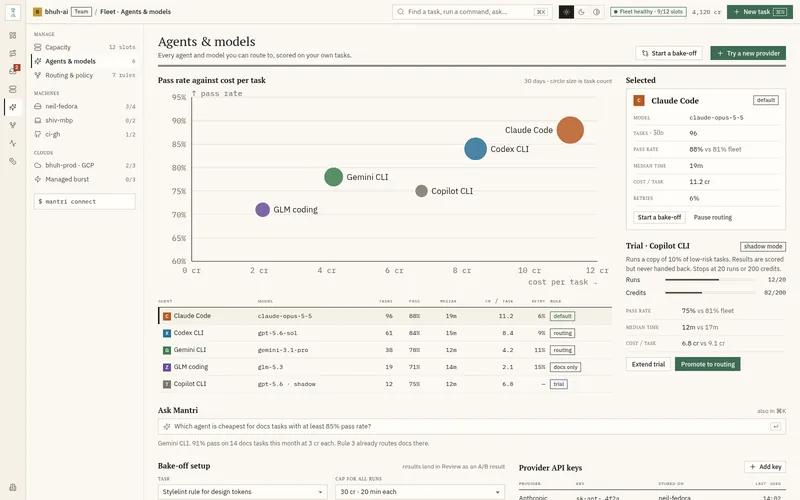Click Start a bake-off in the Selected card

pyautogui.click(x=659, y=217)
